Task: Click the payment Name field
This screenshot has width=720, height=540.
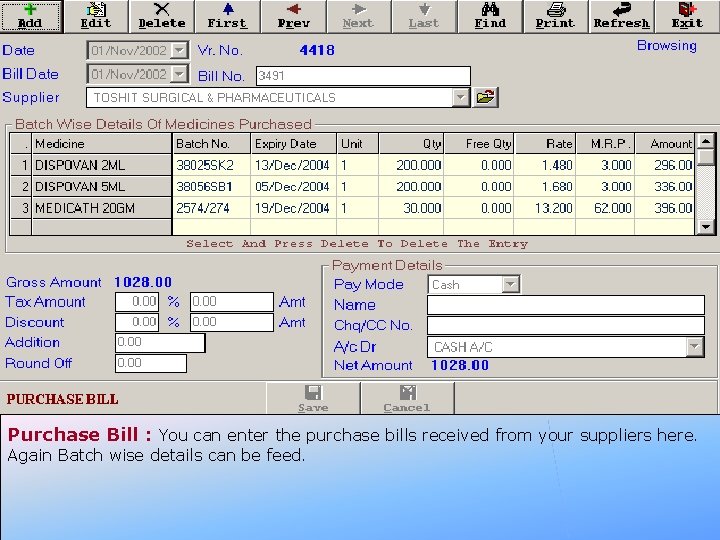Action: tap(566, 305)
